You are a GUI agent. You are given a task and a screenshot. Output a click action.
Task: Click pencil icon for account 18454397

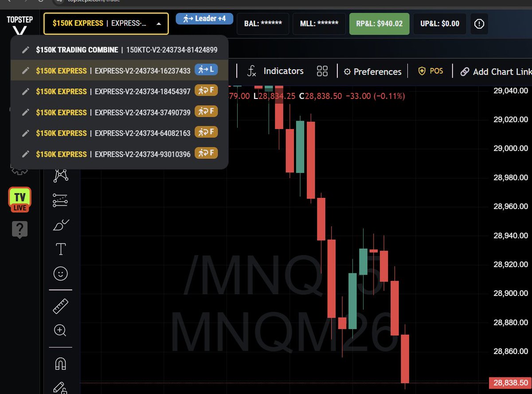click(26, 91)
